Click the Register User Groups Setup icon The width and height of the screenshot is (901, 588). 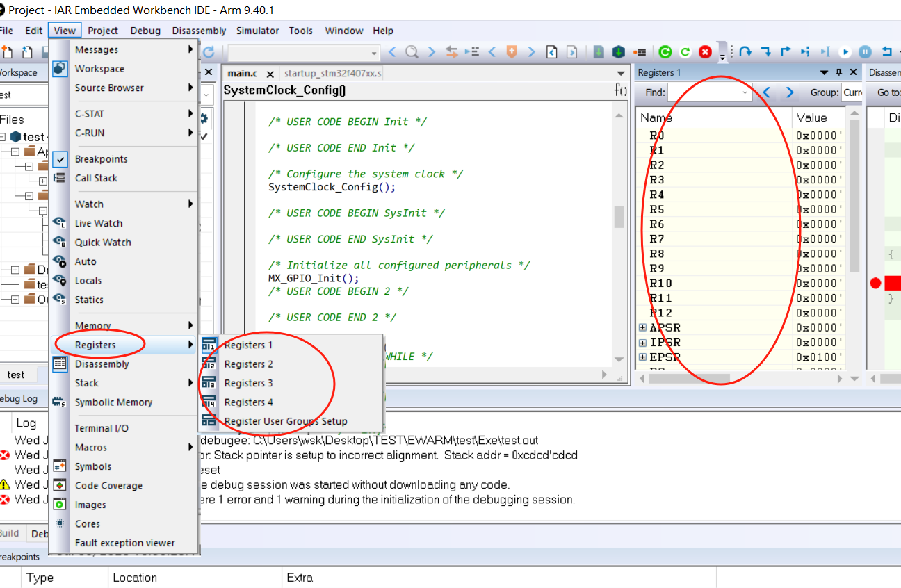pos(209,420)
